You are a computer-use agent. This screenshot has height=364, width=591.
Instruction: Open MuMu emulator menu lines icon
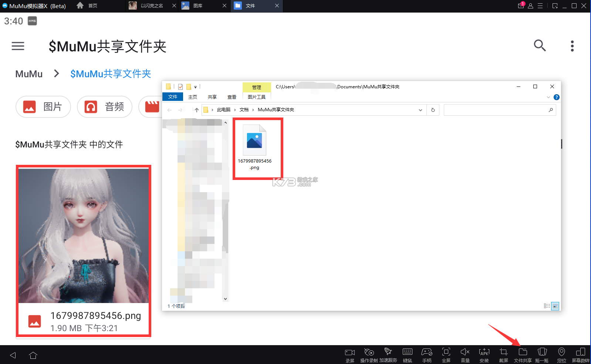[x=540, y=6]
